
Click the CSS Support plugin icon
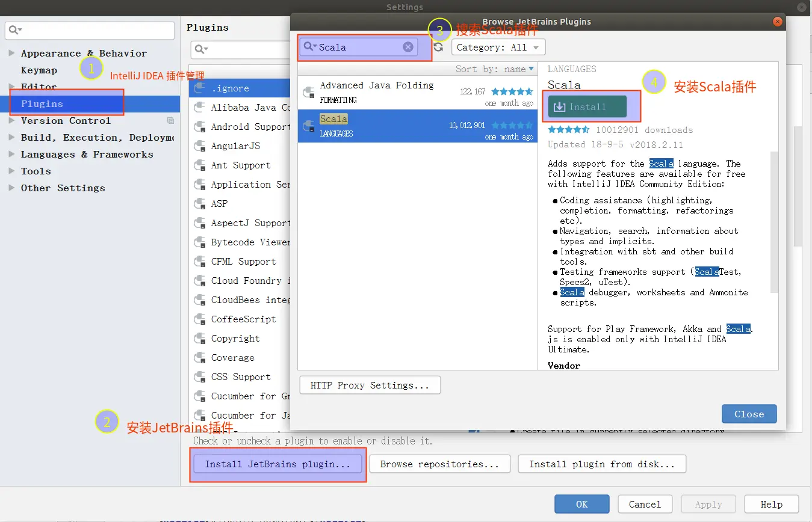pyautogui.click(x=200, y=377)
